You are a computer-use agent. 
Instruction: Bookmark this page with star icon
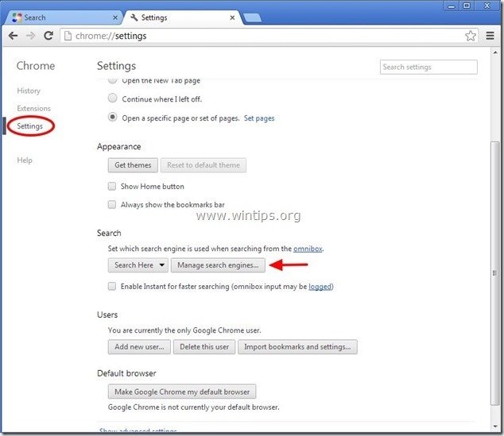tap(471, 36)
